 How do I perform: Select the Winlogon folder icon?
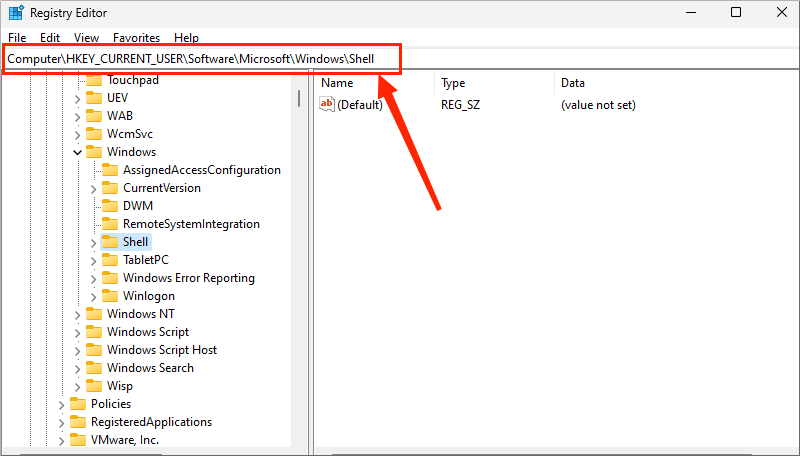(x=110, y=296)
